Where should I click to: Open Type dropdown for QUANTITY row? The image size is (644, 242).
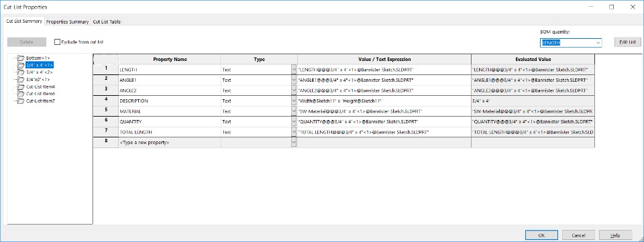(x=294, y=122)
